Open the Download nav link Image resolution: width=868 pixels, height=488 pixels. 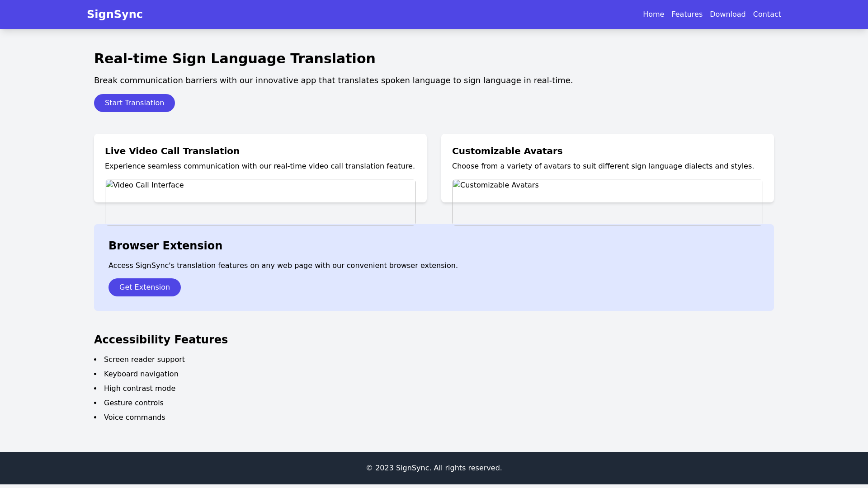[x=727, y=14]
